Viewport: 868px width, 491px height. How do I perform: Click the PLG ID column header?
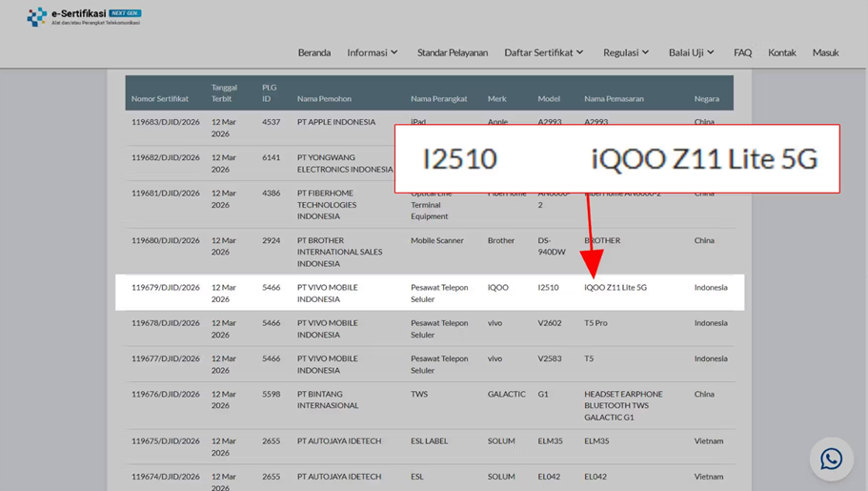coord(269,93)
